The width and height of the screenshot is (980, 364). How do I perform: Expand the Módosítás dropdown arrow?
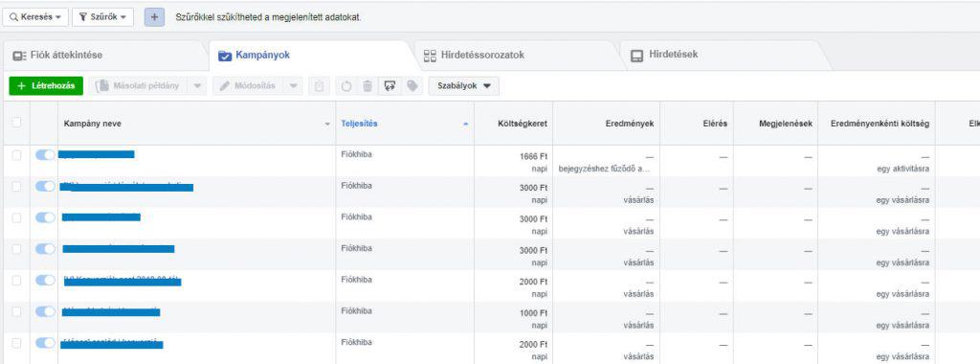293,86
